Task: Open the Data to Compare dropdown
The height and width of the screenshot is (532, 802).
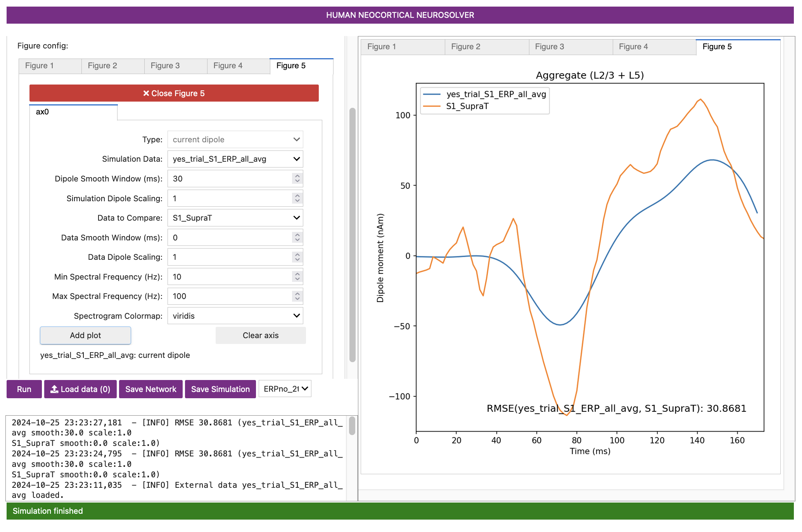Action: click(235, 218)
